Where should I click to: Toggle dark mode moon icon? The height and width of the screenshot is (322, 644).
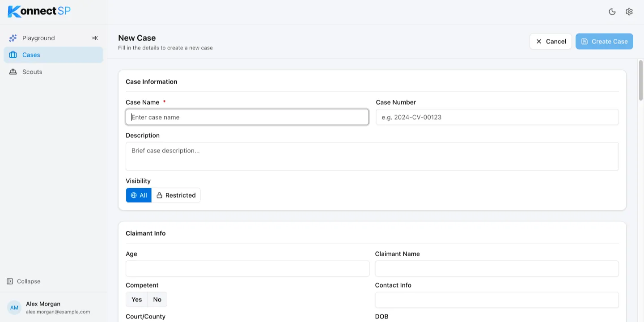(x=612, y=12)
